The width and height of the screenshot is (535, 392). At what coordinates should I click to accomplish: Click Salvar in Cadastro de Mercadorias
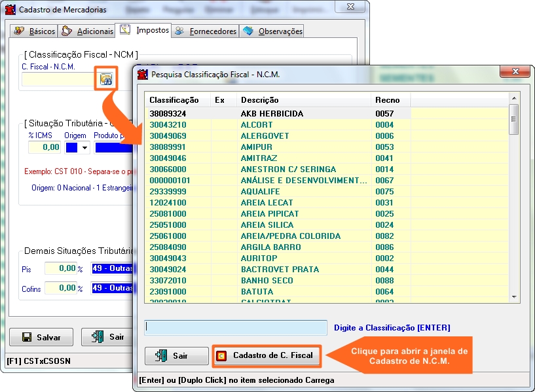click(41, 337)
